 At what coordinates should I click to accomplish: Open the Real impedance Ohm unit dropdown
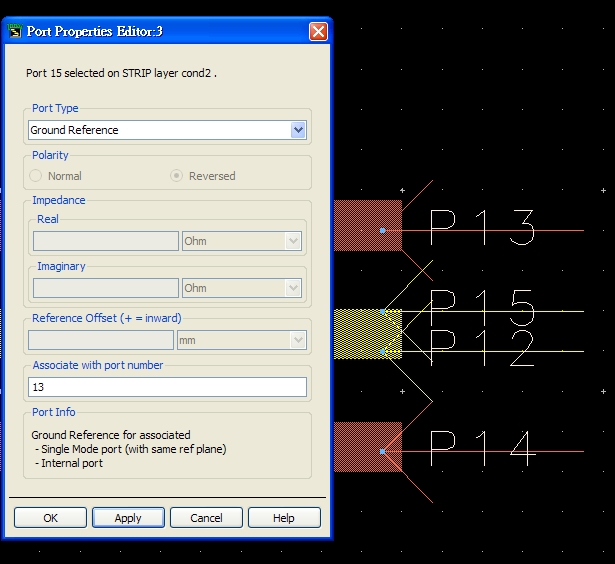tap(293, 241)
